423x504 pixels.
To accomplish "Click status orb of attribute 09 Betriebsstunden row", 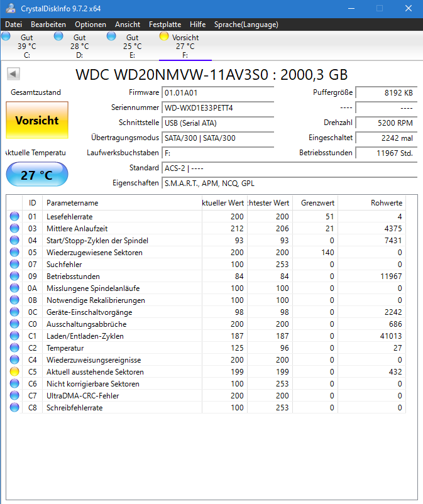I will point(14,276).
